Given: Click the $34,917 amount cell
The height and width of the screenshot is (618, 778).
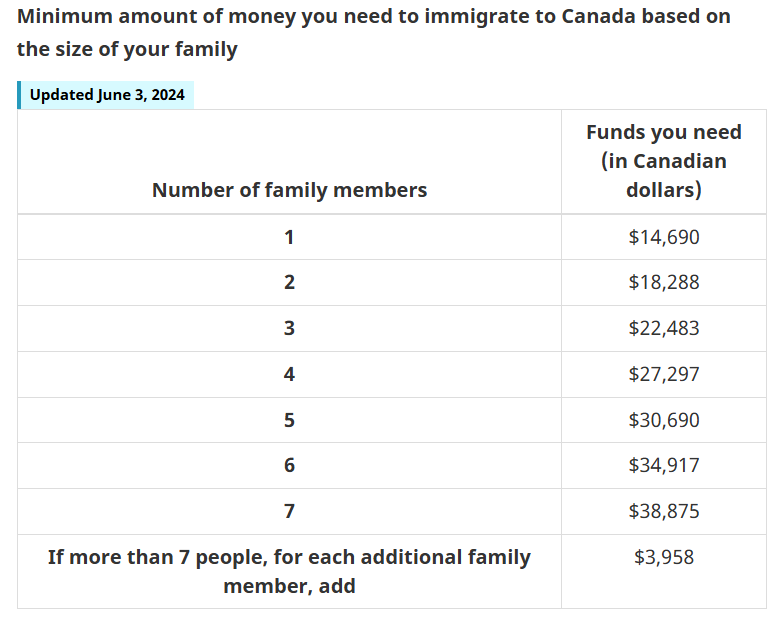Looking at the screenshot, I should click(x=664, y=466).
